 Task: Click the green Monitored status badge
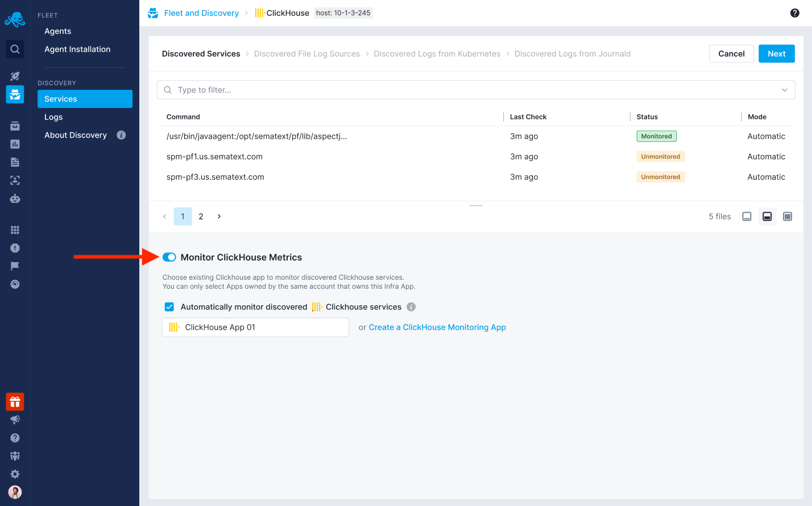(x=656, y=136)
